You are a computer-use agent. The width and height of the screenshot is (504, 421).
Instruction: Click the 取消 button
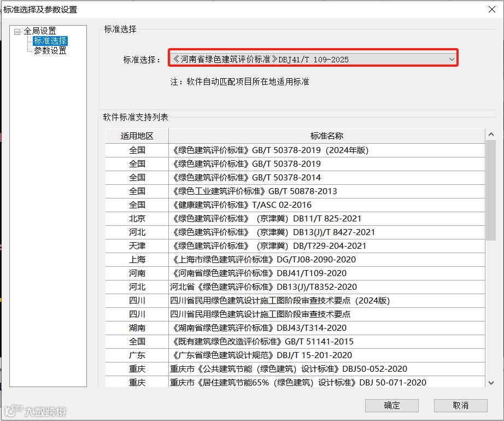click(x=459, y=405)
